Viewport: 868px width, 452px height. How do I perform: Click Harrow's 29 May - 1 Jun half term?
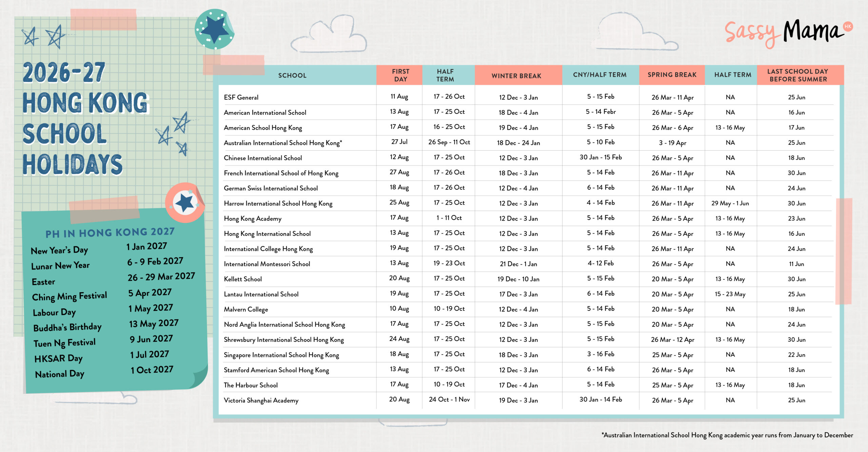[730, 203]
